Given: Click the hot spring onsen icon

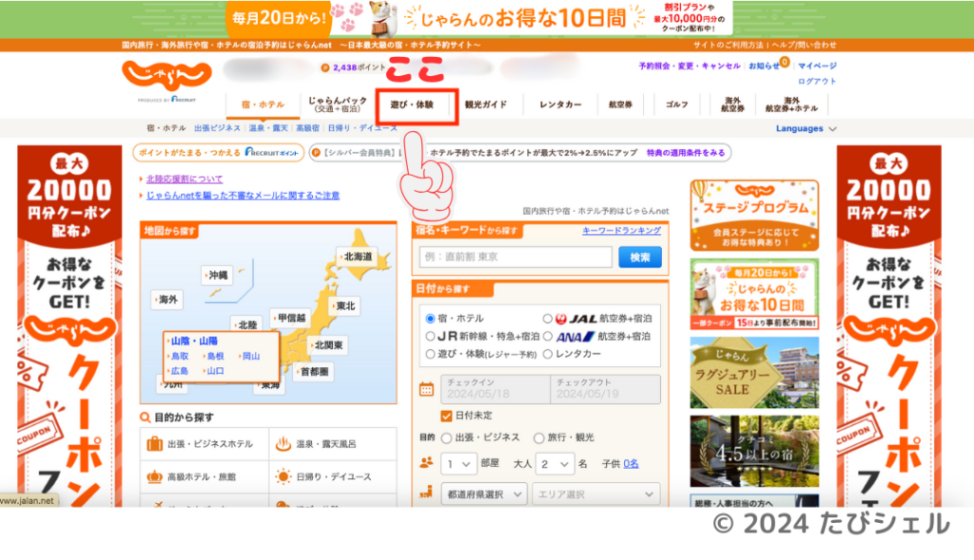Looking at the screenshot, I should [x=282, y=444].
